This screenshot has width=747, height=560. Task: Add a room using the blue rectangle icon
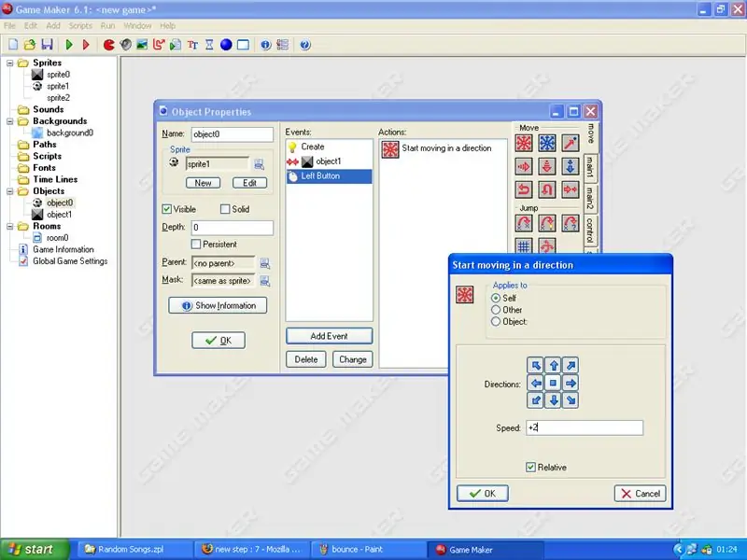click(243, 45)
